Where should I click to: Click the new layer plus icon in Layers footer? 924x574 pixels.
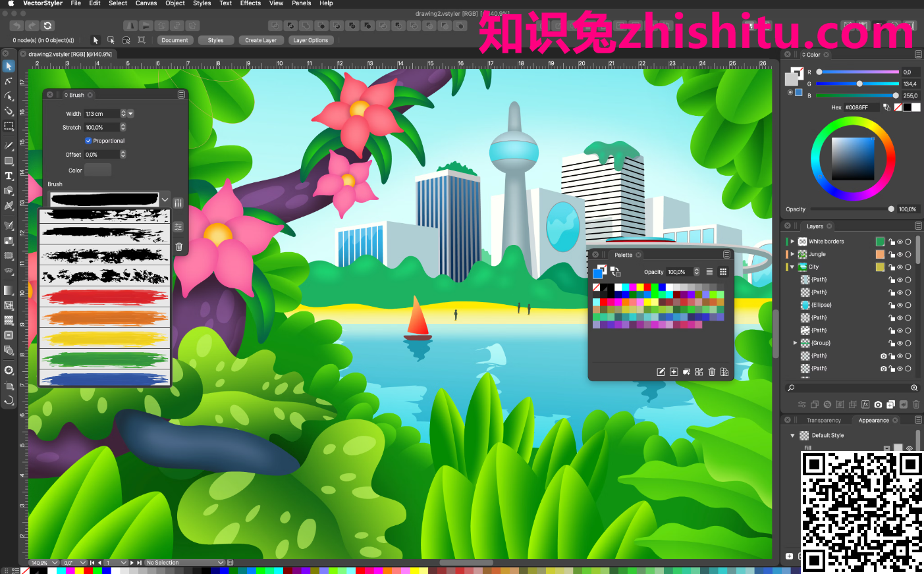[x=890, y=405]
